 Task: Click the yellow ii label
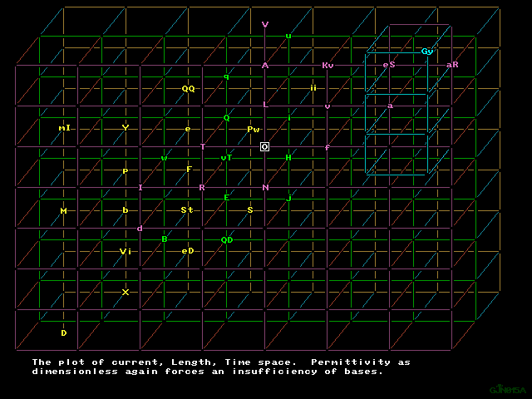coord(313,87)
